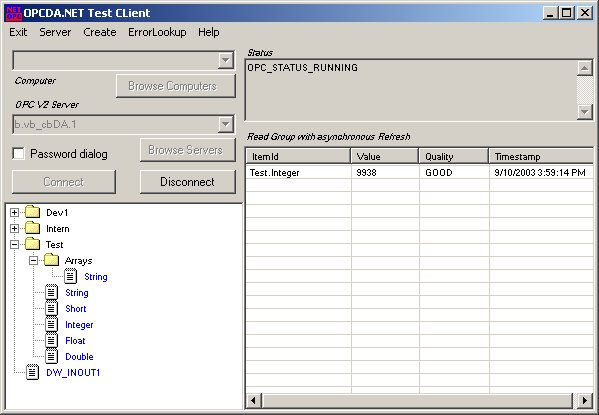Select the Double item document icon
The image size is (599, 415).
tap(52, 357)
